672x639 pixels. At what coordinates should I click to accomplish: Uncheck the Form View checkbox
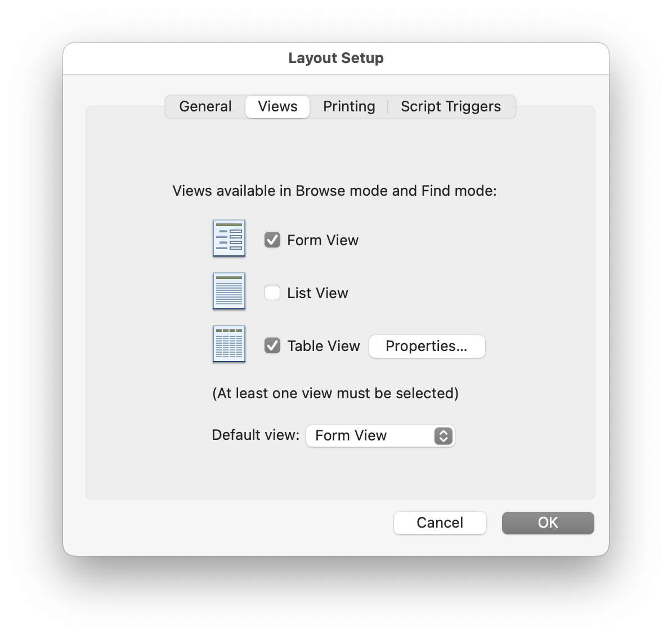272,240
